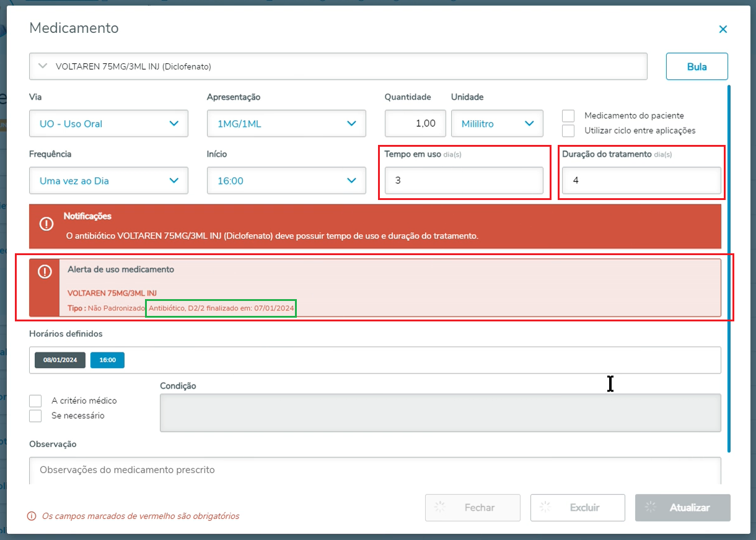The width and height of the screenshot is (756, 540).
Task: Click the Notificações warning icon
Action: [x=46, y=224]
